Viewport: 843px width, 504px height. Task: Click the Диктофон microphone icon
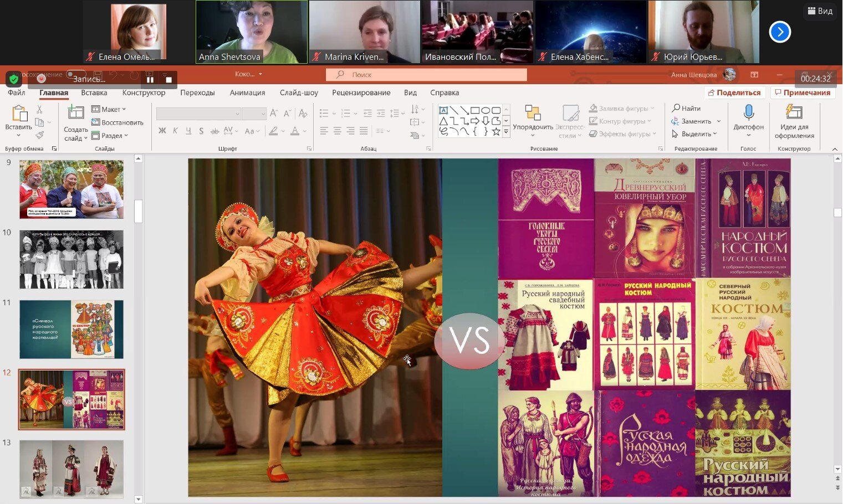[748, 113]
